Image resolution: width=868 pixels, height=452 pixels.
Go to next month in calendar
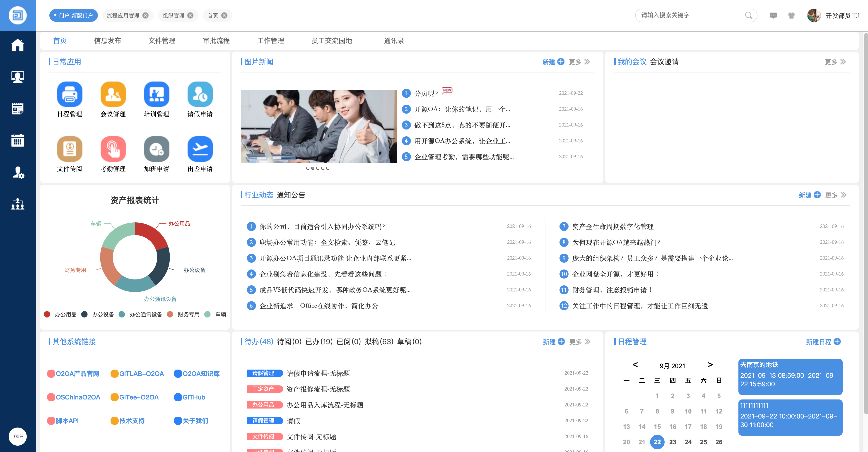click(x=710, y=365)
